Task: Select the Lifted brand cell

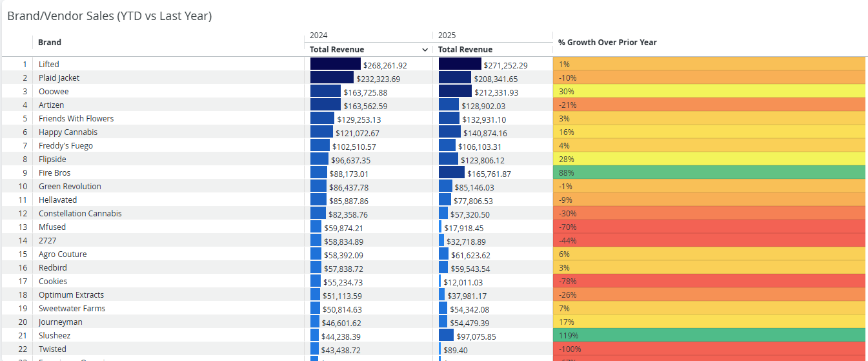Action: coord(168,64)
